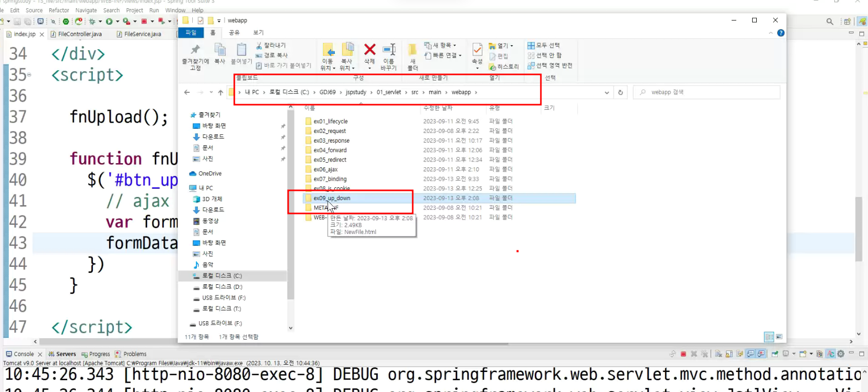Switch Explorer to large icons view
Image resolution: width=868 pixels, height=392 pixels.
coord(779,337)
